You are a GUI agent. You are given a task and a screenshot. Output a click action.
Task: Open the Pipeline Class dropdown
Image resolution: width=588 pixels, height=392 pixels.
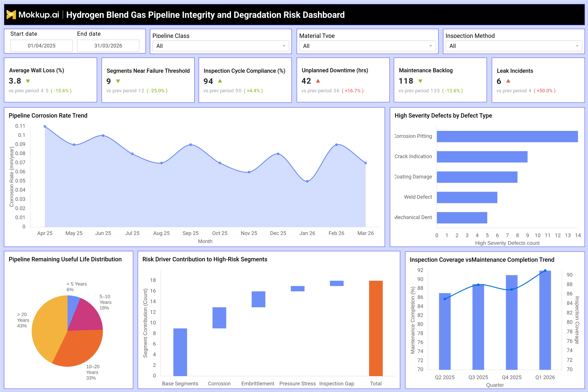pos(221,46)
